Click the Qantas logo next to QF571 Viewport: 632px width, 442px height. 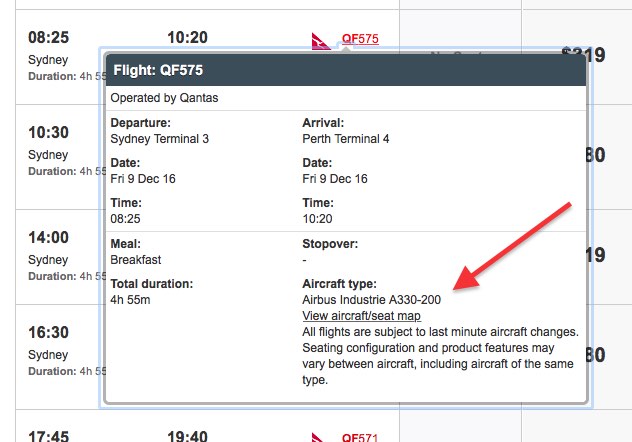(318, 438)
